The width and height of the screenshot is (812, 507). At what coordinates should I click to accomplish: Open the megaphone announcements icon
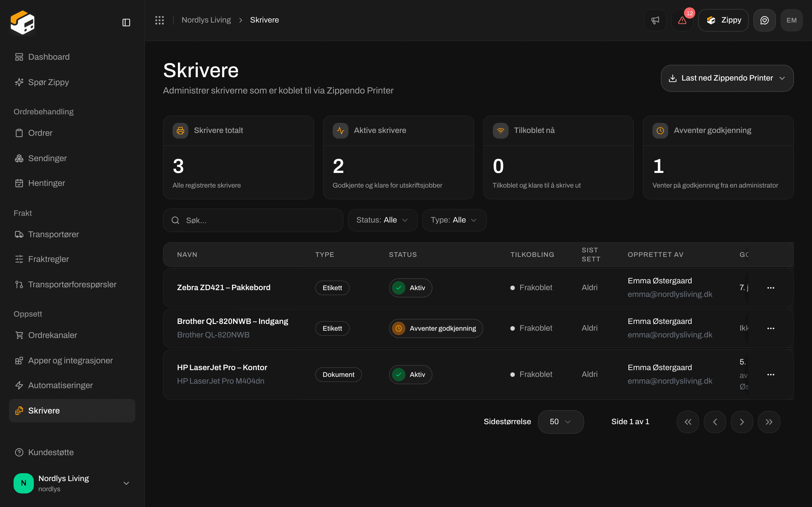click(x=655, y=20)
